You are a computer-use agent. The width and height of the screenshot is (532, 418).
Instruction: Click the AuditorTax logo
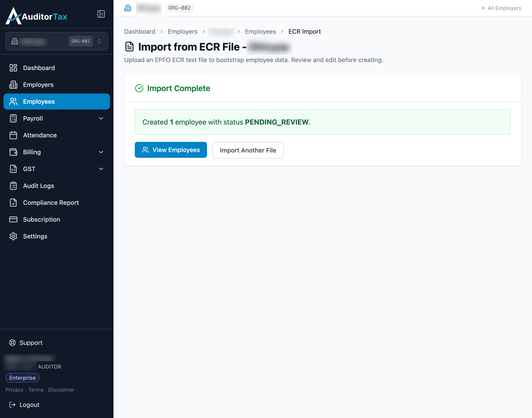36,16
